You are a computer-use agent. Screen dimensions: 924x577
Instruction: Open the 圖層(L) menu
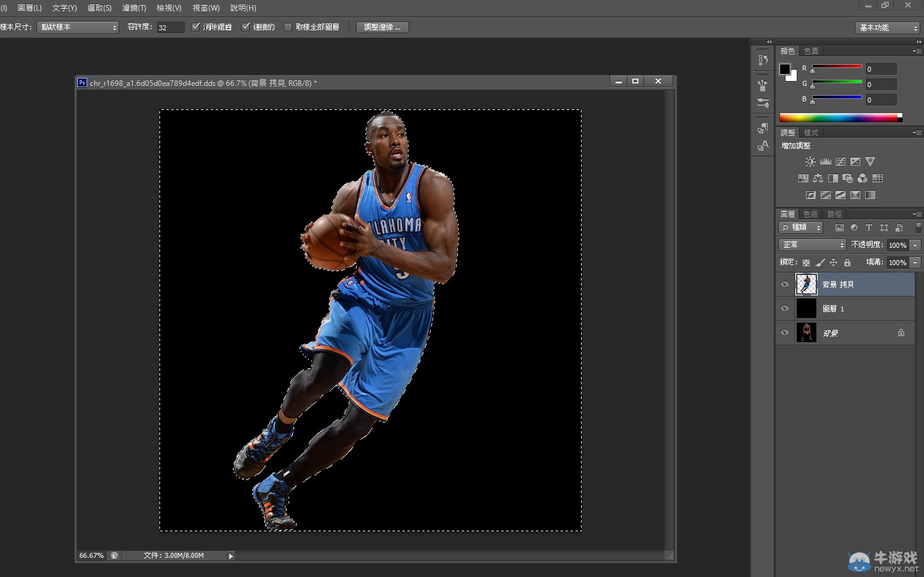[30, 8]
